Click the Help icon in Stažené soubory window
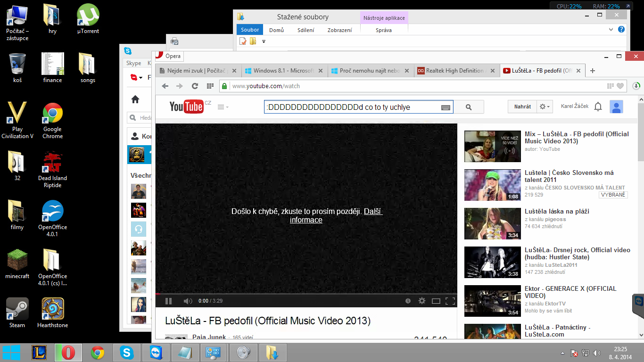This screenshot has height=362, width=644. point(621,29)
